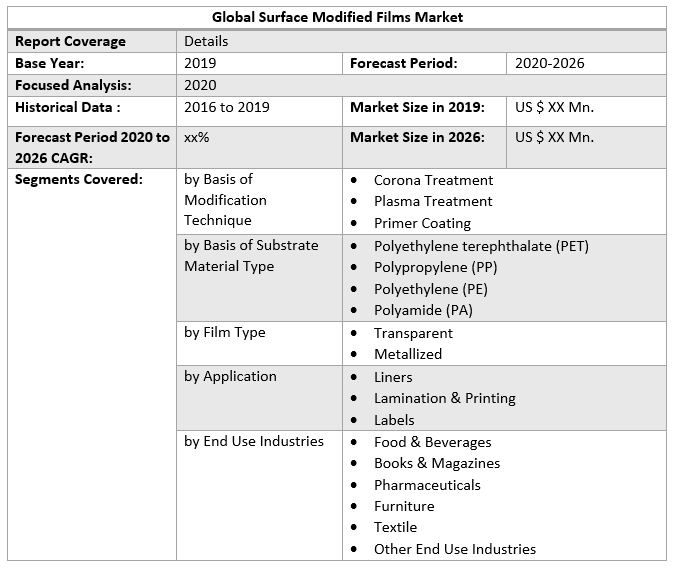Select the Market Size in 2019 label
The height and width of the screenshot is (568, 677).
[x=417, y=107]
